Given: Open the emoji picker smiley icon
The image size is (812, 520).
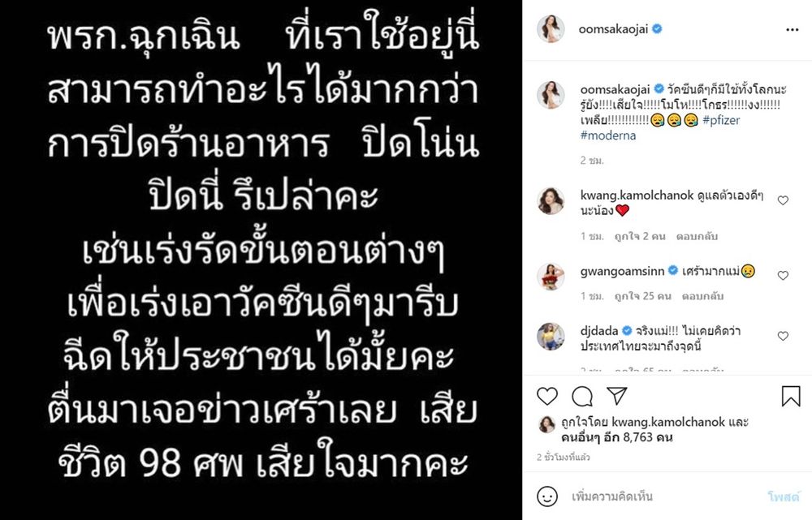Looking at the screenshot, I should (x=547, y=496).
